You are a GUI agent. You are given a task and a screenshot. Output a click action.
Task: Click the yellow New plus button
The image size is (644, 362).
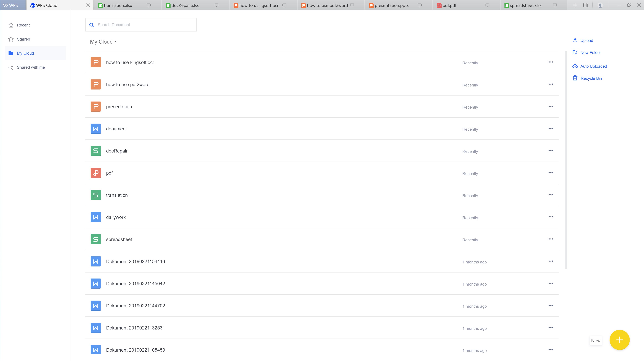[619, 340]
